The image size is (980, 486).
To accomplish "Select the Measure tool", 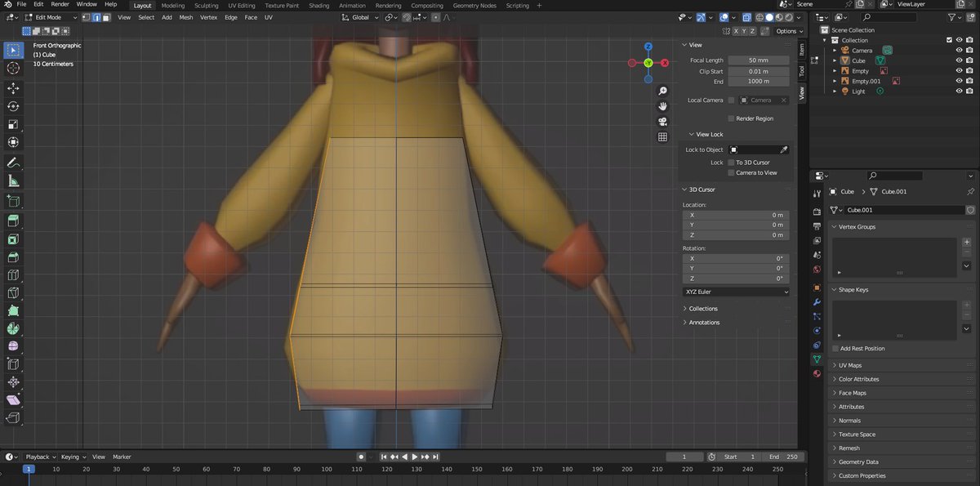I will pos(13,181).
